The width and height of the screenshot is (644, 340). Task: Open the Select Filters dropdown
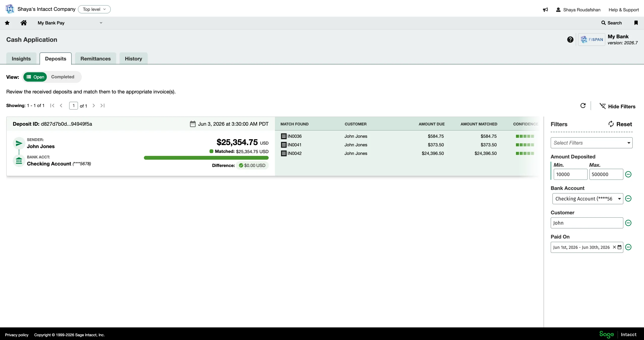pyautogui.click(x=591, y=143)
